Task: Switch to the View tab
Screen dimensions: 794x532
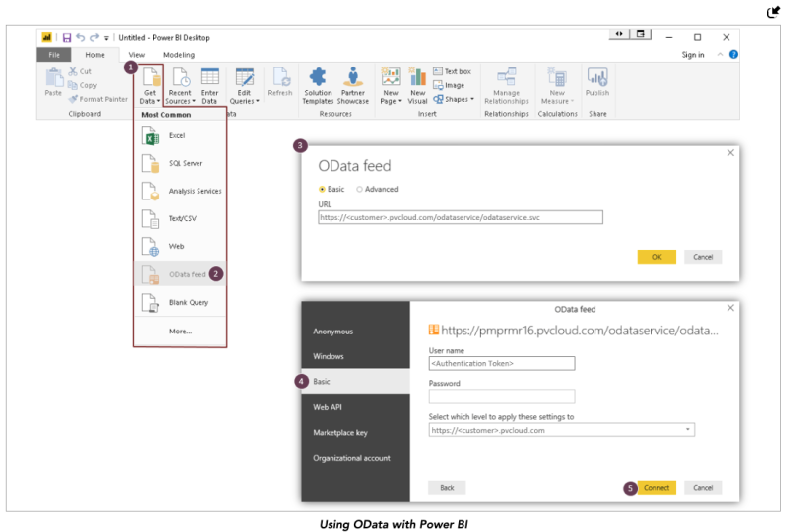Action: (137, 55)
